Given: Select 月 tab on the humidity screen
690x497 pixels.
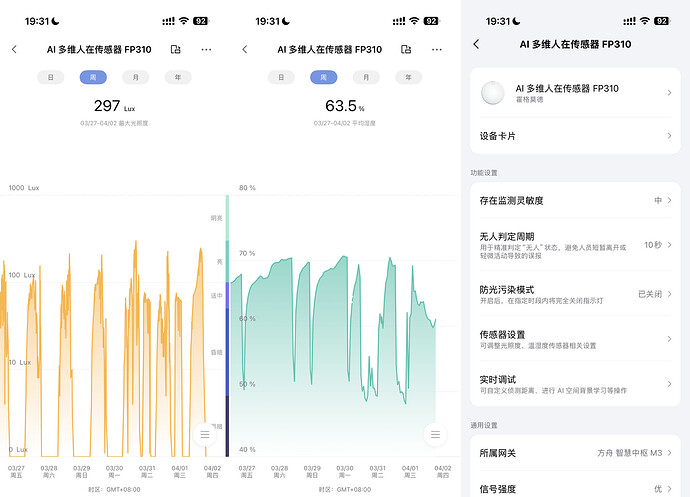Looking at the screenshot, I should click(x=366, y=77).
